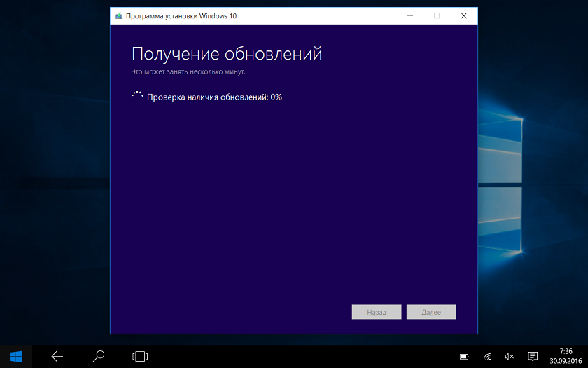The image size is (588, 368).
Task: Open Task View from the taskbar
Action: 140,356
